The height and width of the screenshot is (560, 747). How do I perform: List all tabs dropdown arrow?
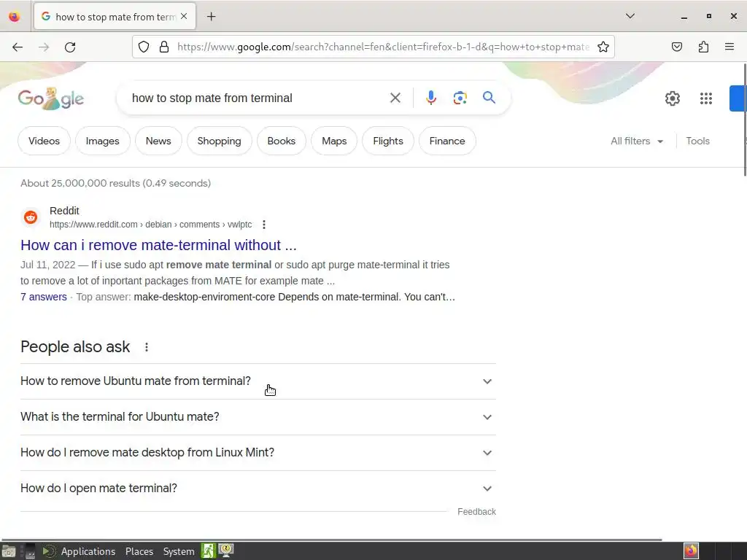[x=630, y=16]
